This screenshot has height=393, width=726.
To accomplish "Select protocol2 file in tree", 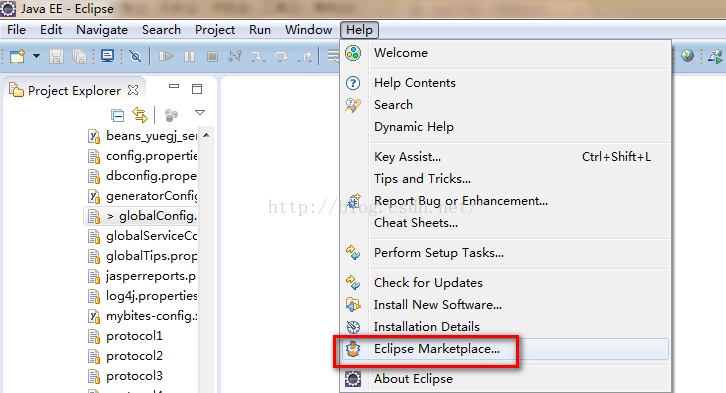I will click(126, 356).
